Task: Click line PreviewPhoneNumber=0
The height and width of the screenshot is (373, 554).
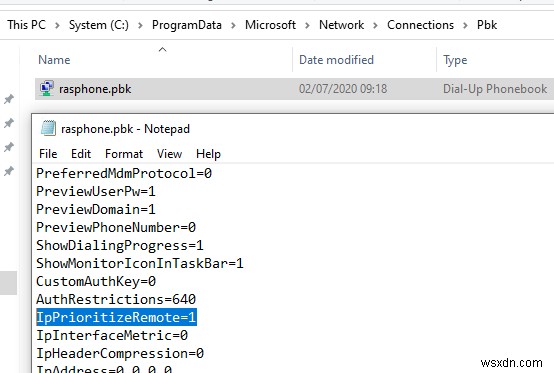Action: (x=116, y=227)
